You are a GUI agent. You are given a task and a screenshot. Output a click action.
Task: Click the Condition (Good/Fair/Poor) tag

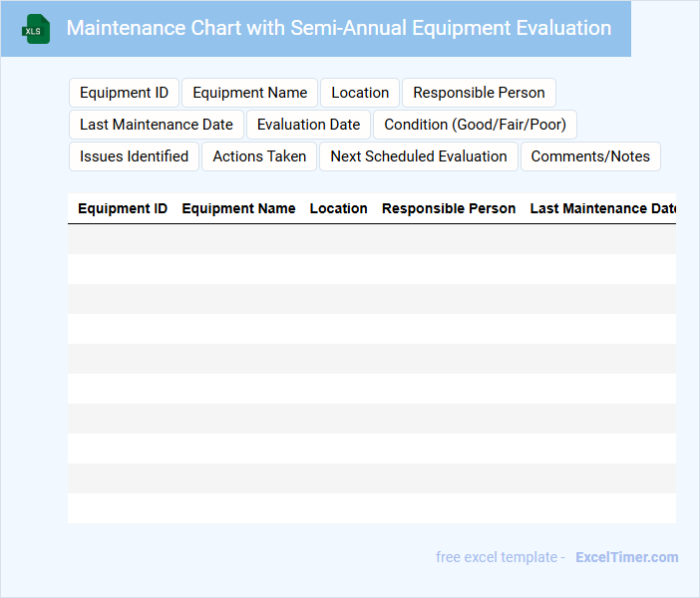(x=475, y=125)
